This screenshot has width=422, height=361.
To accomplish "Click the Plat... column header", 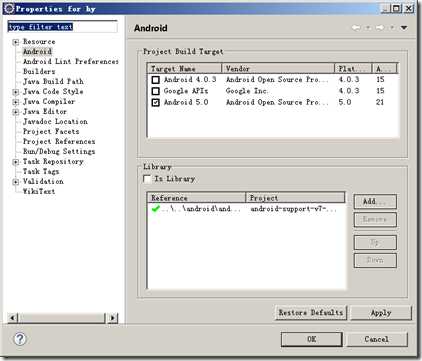I will [x=353, y=69].
